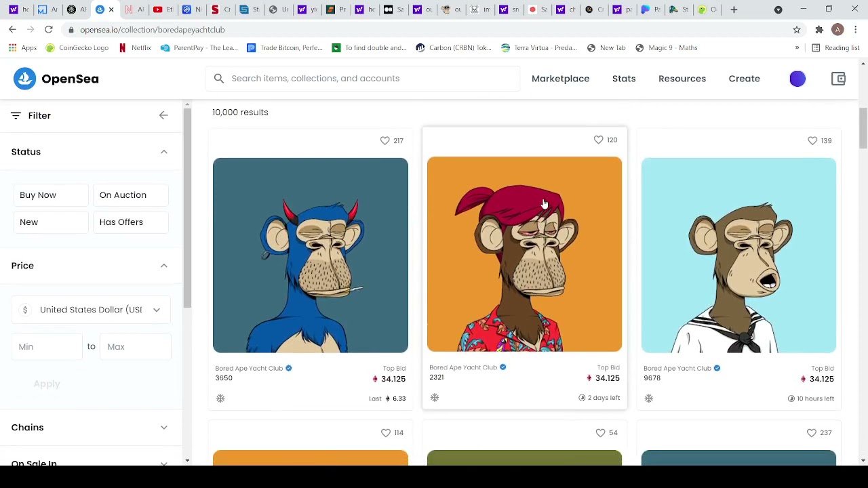Open Netflix bookmark

[x=134, y=48]
